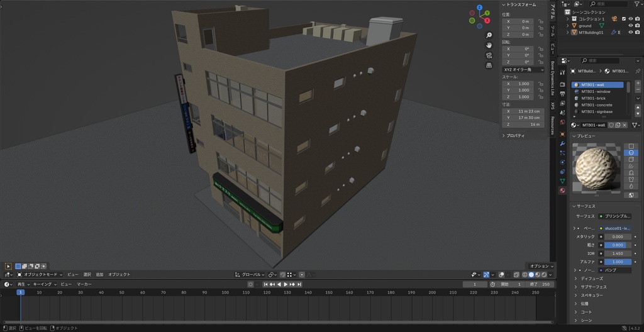Open the Render properties tab icon
The height and width of the screenshot is (332, 644).
coord(562,84)
